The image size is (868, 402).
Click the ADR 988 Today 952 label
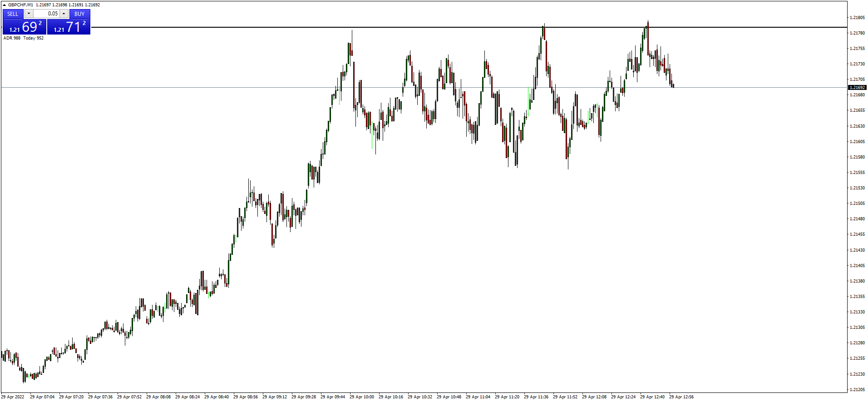[x=24, y=38]
